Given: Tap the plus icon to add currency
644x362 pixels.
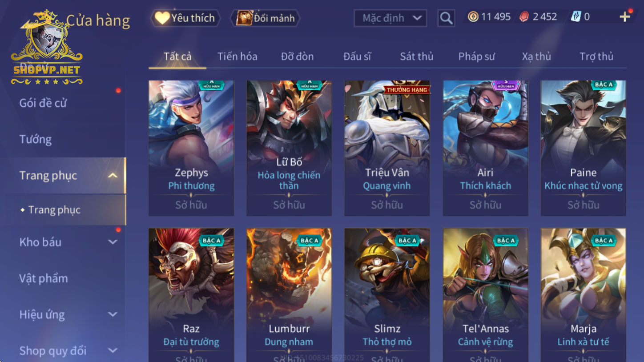Looking at the screenshot, I should [x=625, y=17].
